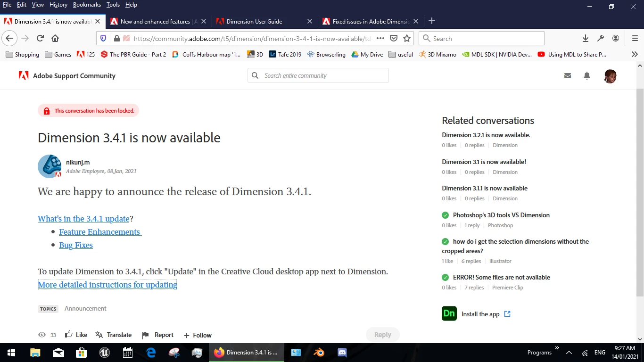Click the Adobe Support Community logo
This screenshot has height=362, width=644.
(67, 76)
